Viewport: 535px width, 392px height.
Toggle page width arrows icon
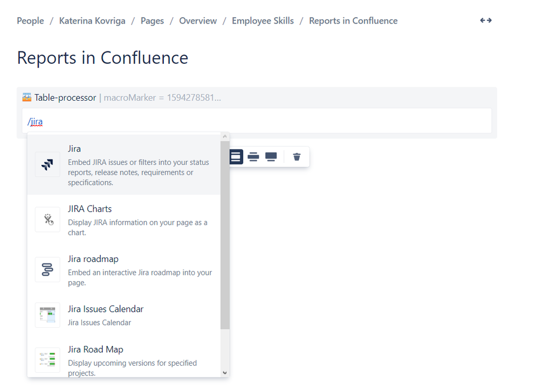(x=486, y=20)
